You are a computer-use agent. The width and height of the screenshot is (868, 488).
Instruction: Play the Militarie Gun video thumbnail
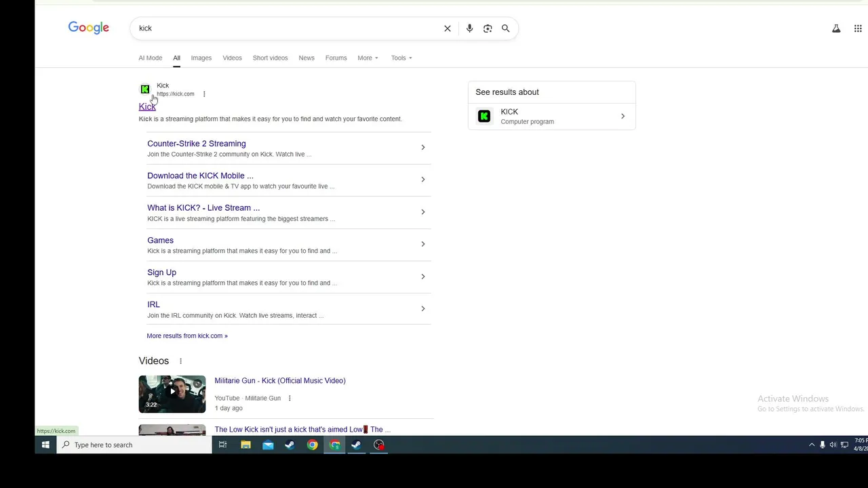pos(172,394)
